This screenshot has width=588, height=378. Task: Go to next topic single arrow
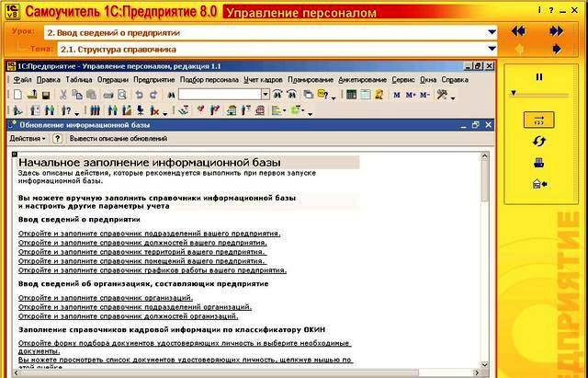tap(557, 49)
